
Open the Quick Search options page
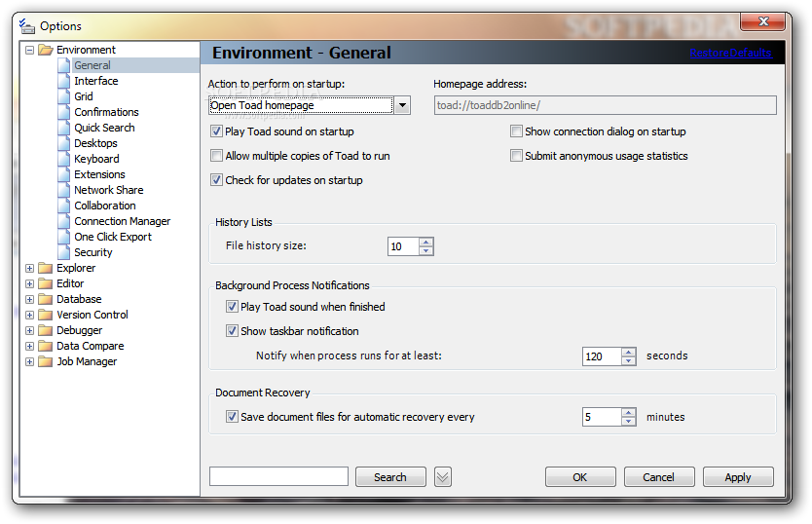pos(104,128)
